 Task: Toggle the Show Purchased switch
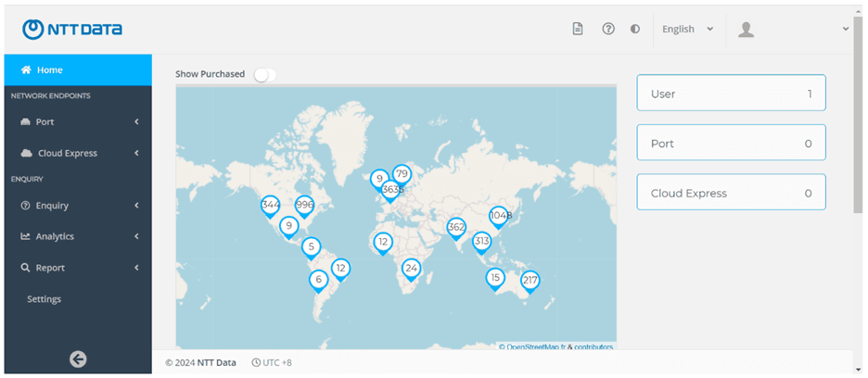coord(264,74)
